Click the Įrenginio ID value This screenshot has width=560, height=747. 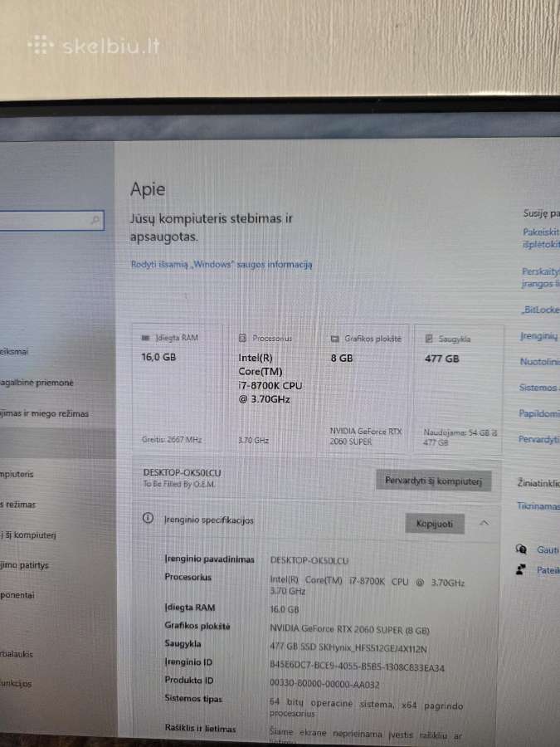[x=357, y=667]
